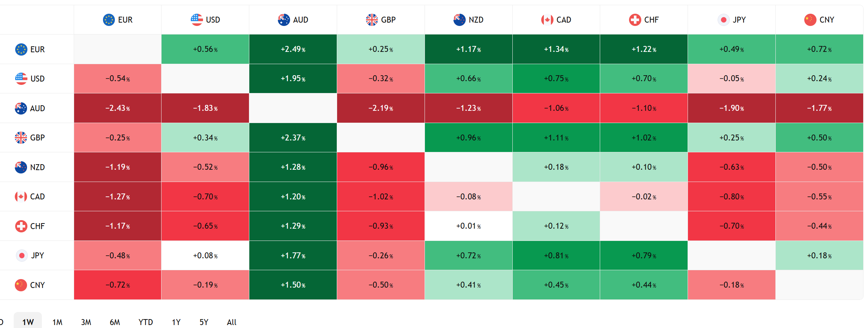868x328 pixels.
Task: Click the CNY flag icon in column header
Action: (x=810, y=20)
